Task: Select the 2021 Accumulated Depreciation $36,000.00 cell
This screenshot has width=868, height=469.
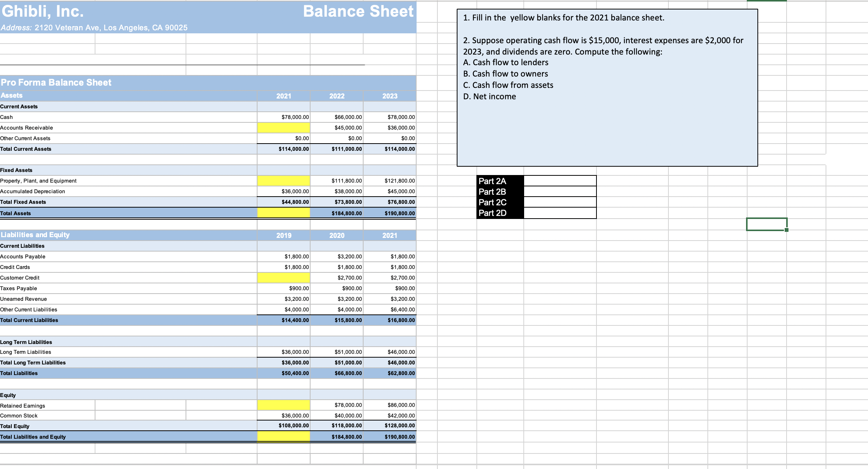Action: tap(284, 191)
